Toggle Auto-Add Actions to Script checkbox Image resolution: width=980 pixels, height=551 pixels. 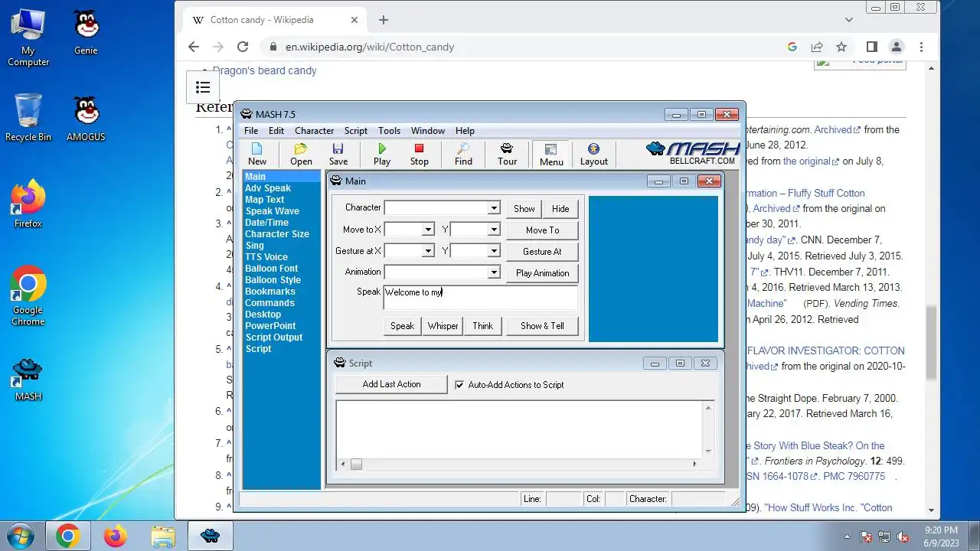click(x=459, y=385)
